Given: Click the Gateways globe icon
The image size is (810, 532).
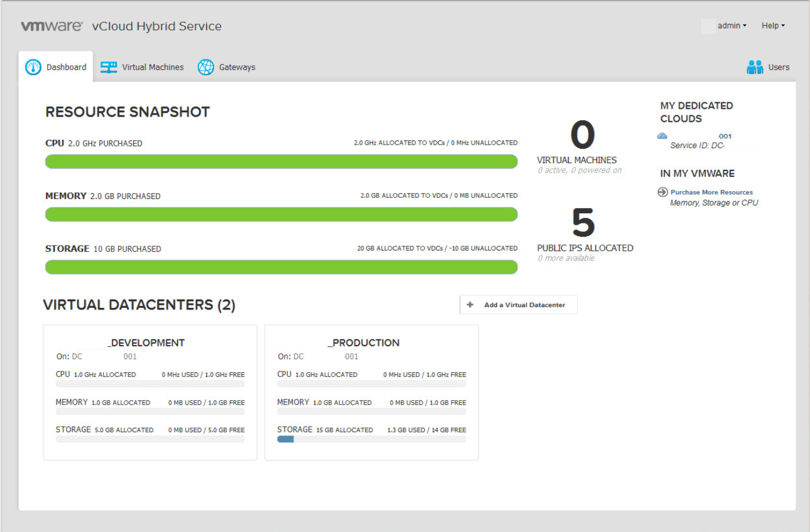Looking at the screenshot, I should (x=206, y=68).
